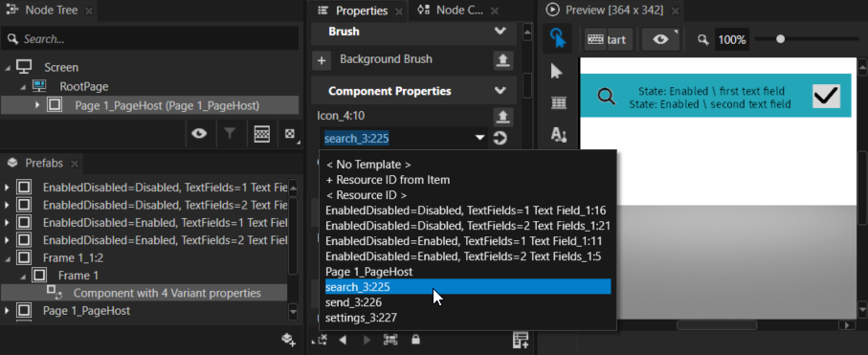
Task: Click the upload icon beside Background Brush
Action: 502,60
